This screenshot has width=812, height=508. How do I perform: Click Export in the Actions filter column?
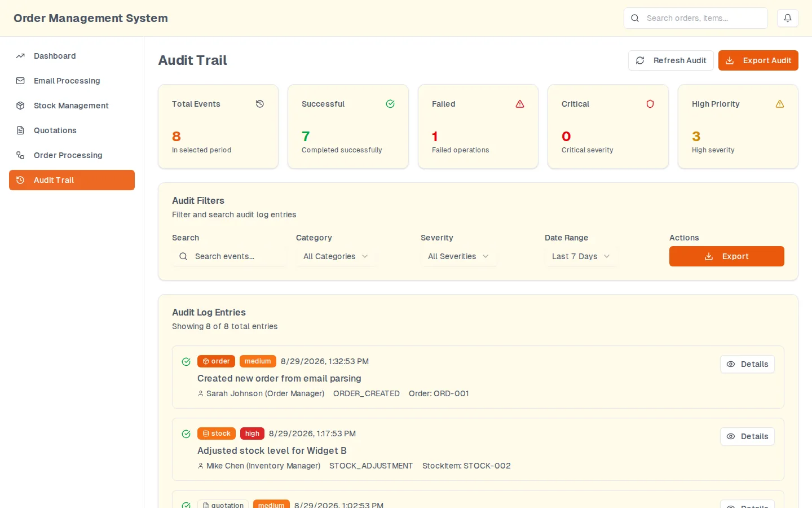(x=727, y=256)
